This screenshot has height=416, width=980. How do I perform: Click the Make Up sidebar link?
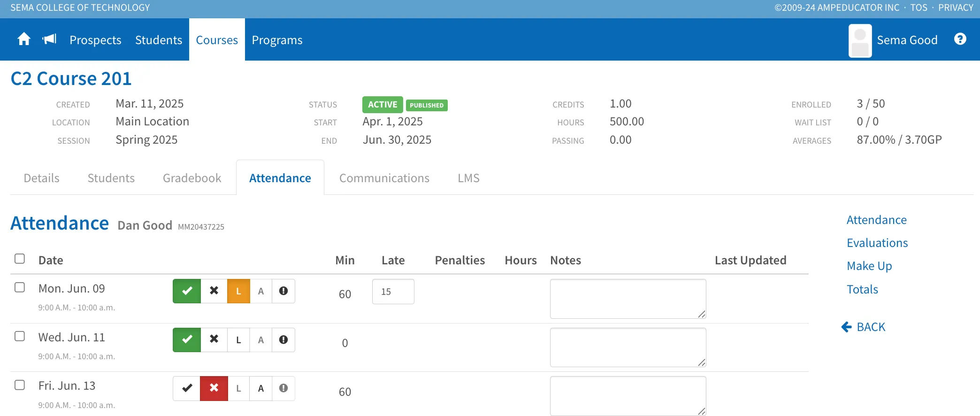869,266
